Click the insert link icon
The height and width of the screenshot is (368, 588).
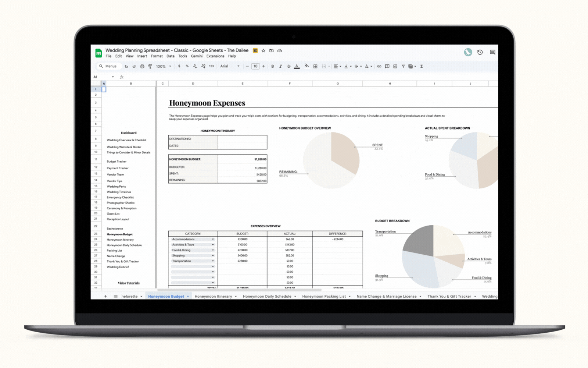[379, 67]
